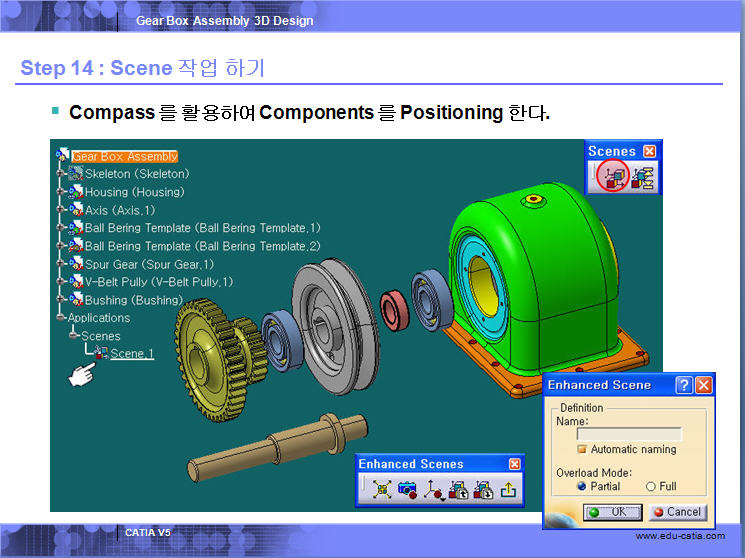
Task: Expand the Skeleton tree node
Action: tap(61, 174)
